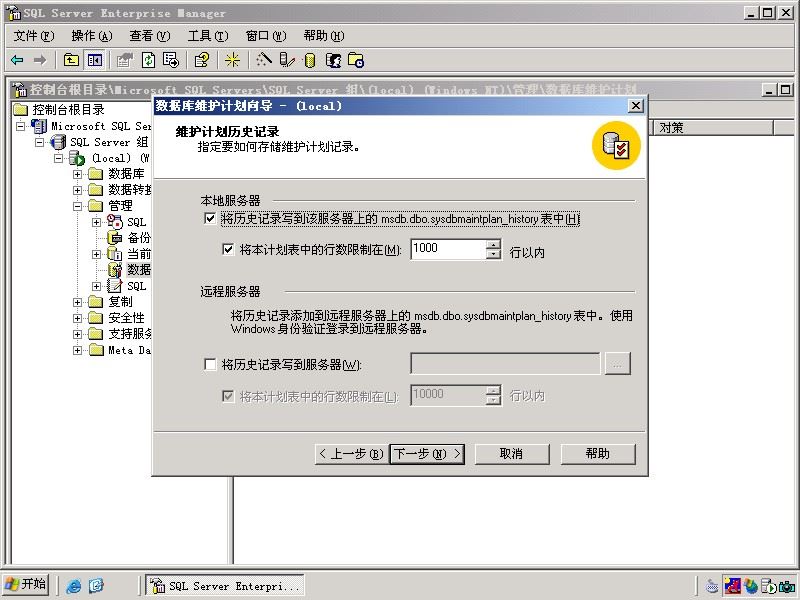Expand the 当前 activity node

click(x=96, y=254)
